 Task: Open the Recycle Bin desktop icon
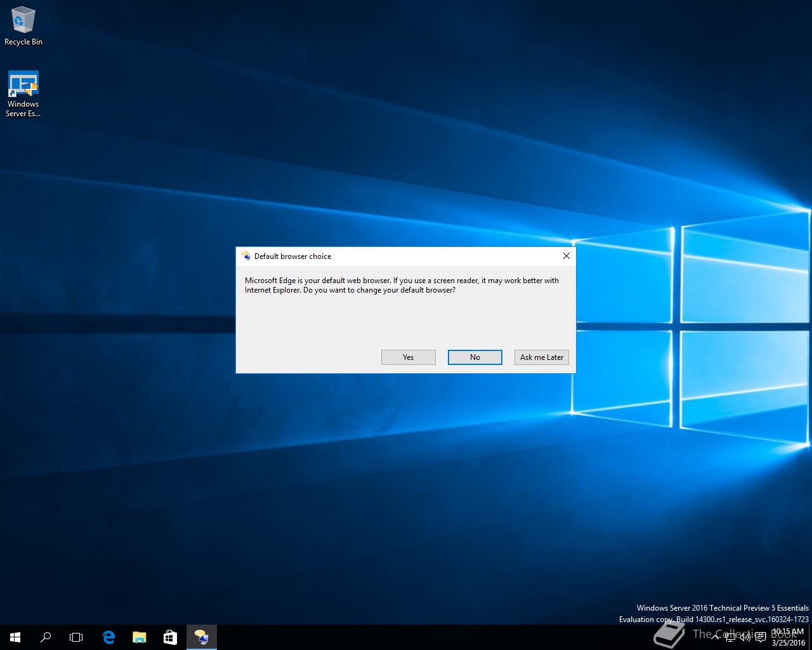coord(23,25)
